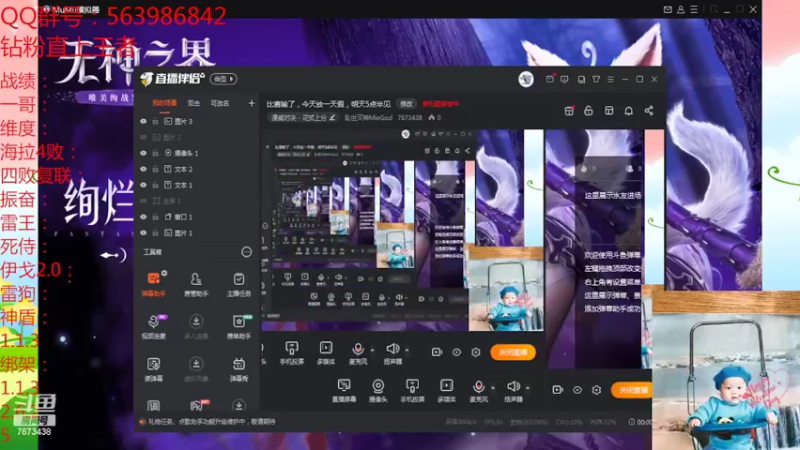Click 多媒体 in the main source toolbar
The width and height of the screenshot is (800, 450).
coord(446,391)
